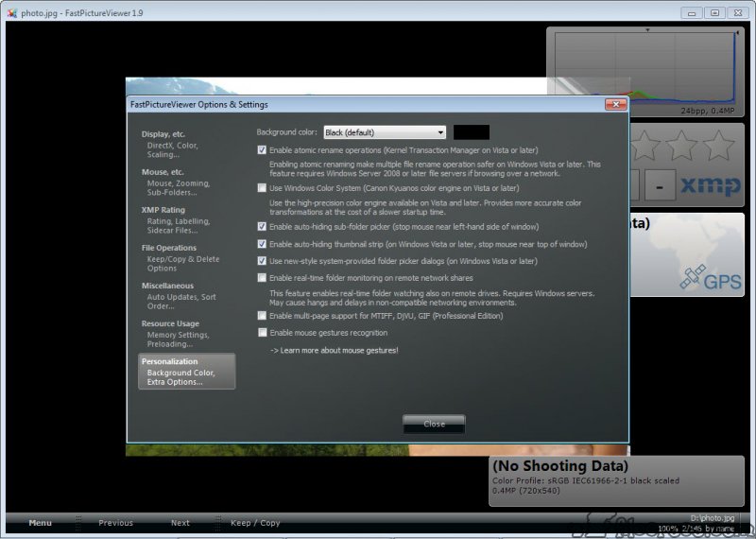Click the 24bpp, 0.4MP histogram label
Screen dimensions: 756x539
tap(707, 111)
